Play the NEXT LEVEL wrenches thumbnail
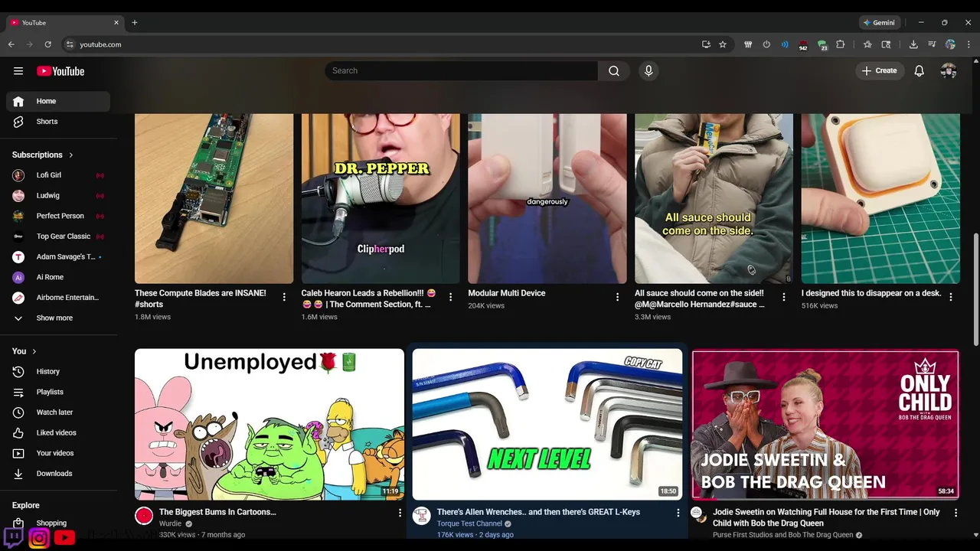Image resolution: width=980 pixels, height=551 pixels. coord(547,425)
